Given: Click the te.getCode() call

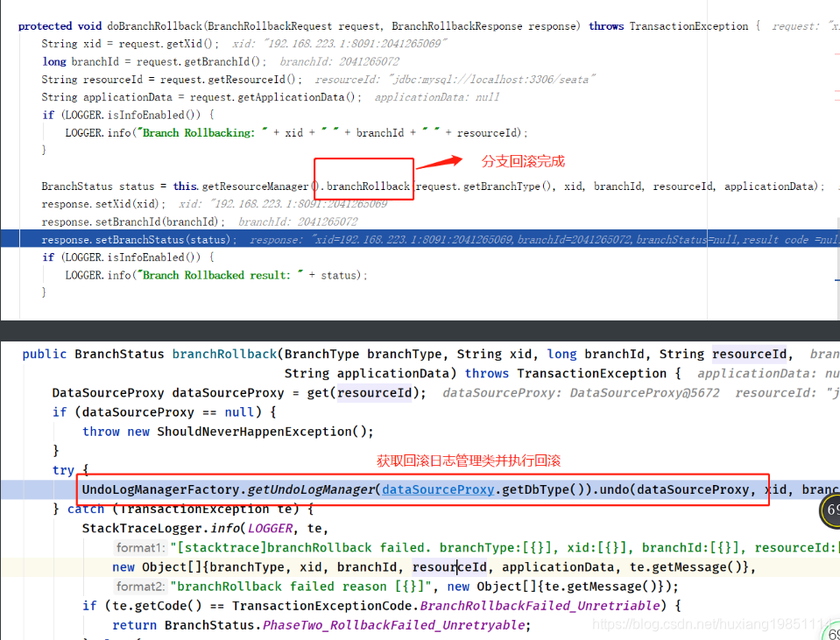Looking at the screenshot, I should pos(157,606).
